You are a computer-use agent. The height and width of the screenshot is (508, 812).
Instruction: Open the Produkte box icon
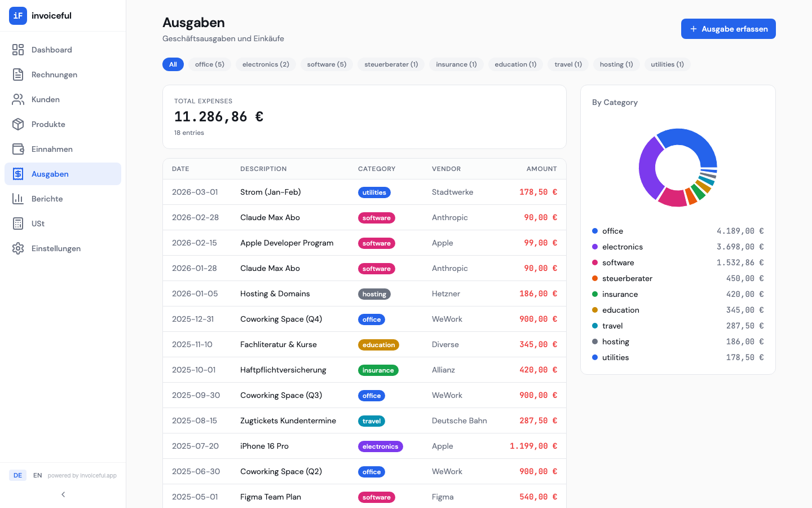tap(18, 124)
